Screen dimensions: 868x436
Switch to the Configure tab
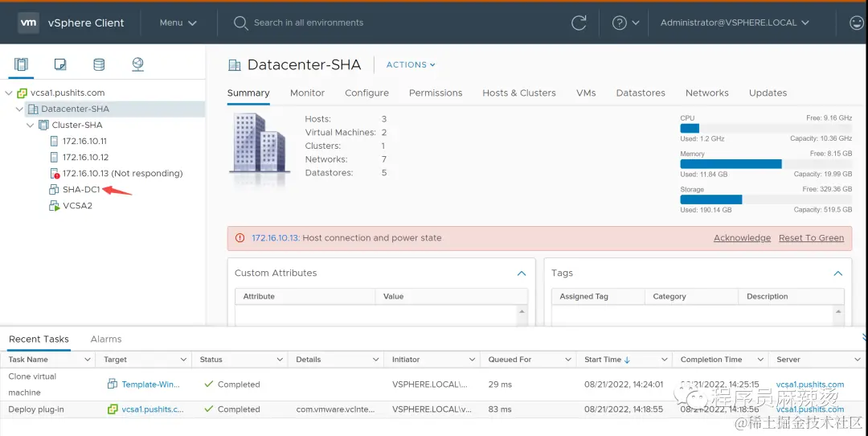(x=367, y=93)
